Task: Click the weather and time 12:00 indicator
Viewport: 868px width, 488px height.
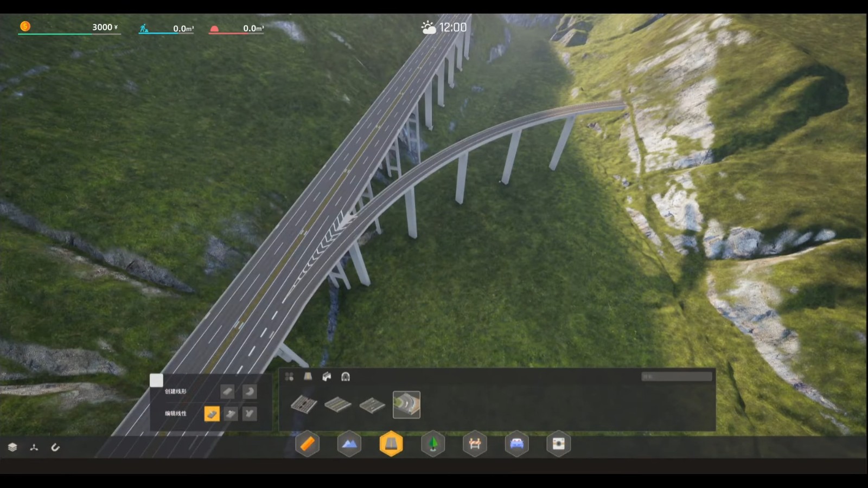Action: tap(444, 27)
